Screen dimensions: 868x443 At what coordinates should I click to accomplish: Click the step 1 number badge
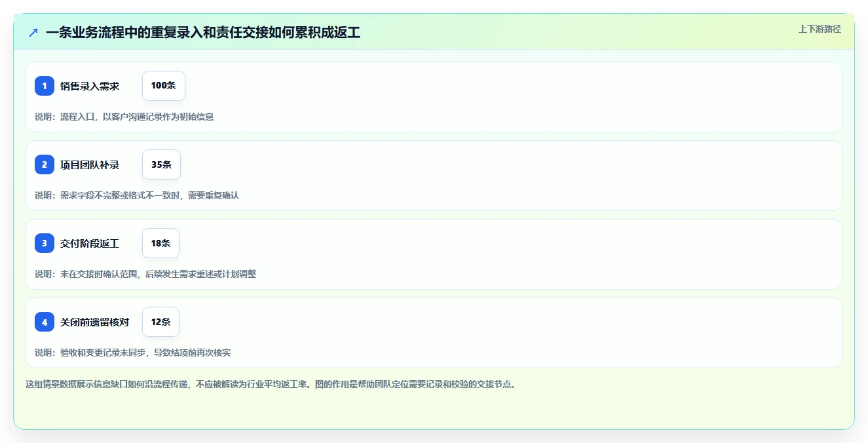coord(45,86)
